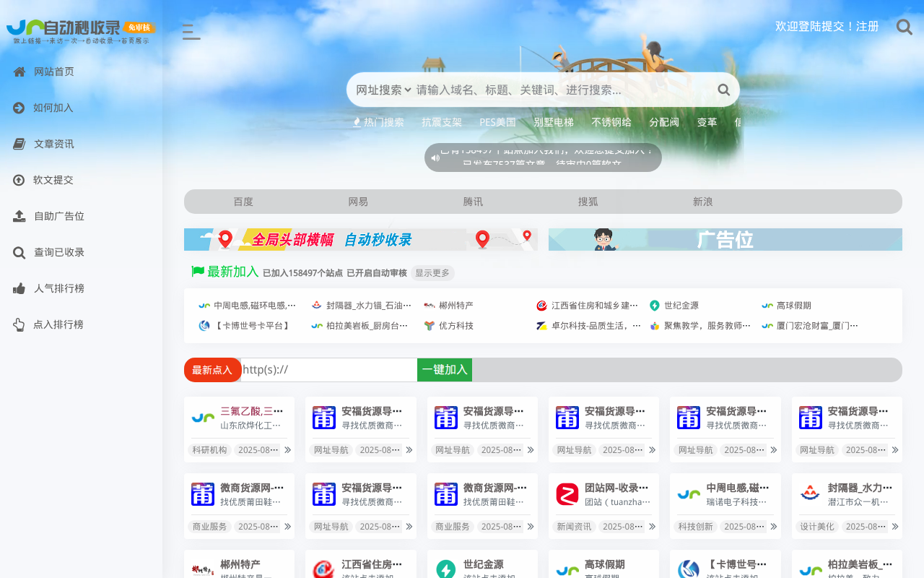Click the site logo 自动秒收录
924x578 pixels.
click(81, 31)
